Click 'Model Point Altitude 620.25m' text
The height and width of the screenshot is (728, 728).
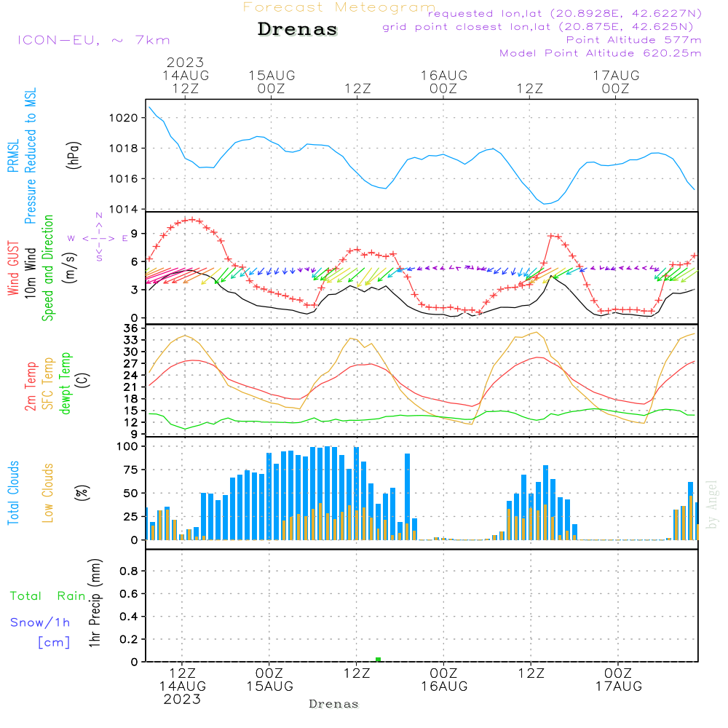coord(601,53)
